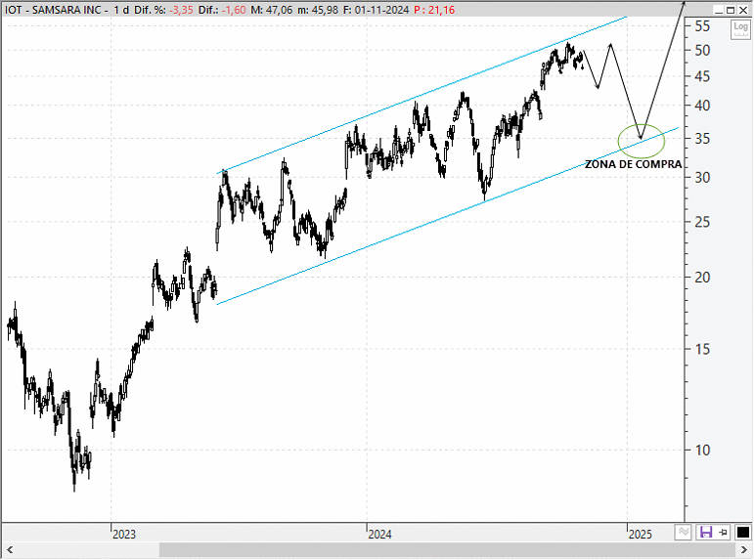754x560 pixels.
Task: Click the 50 price axis label
Action: coord(702,50)
